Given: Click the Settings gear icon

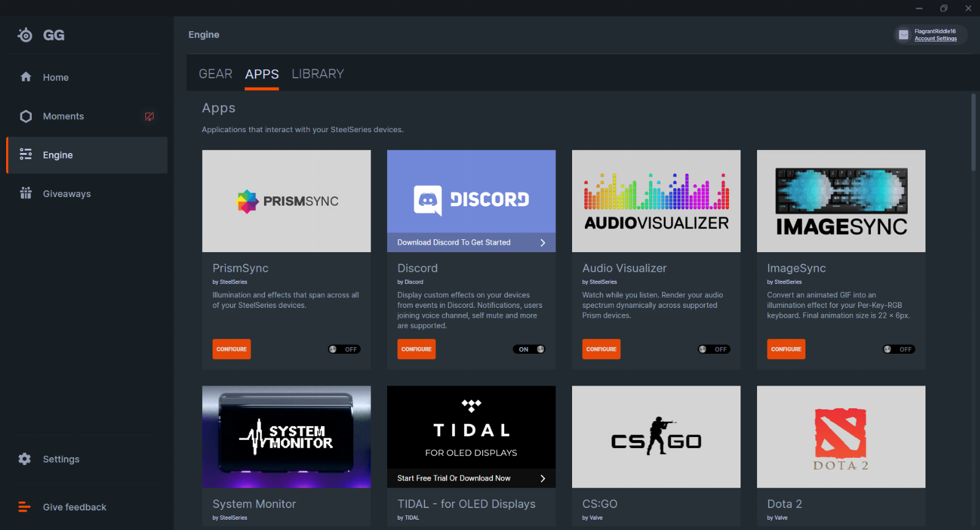Looking at the screenshot, I should 24,459.
